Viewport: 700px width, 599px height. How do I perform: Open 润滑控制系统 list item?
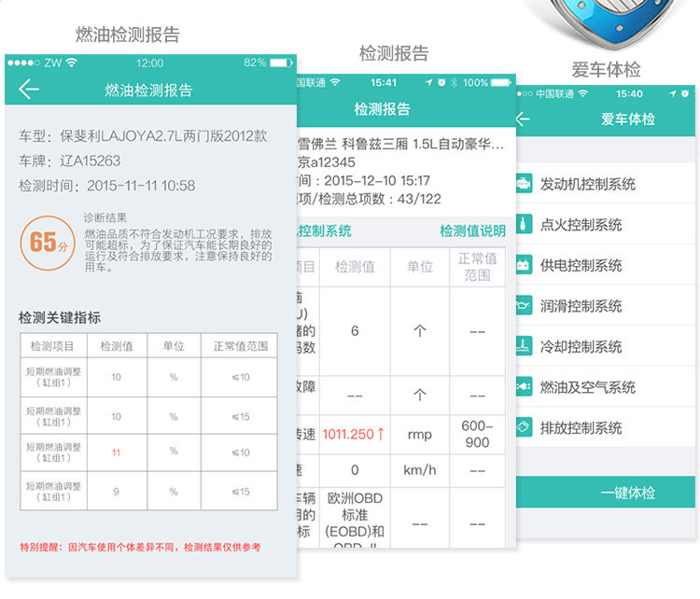pyautogui.click(x=606, y=306)
